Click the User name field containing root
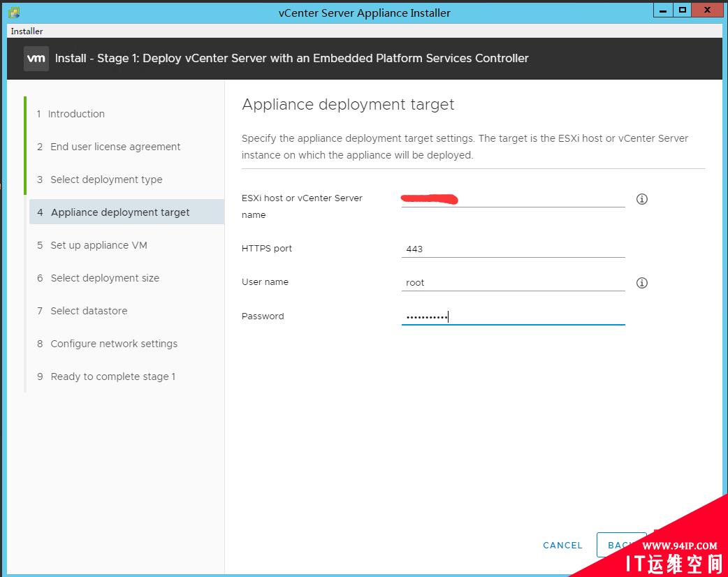The image size is (728, 577). 513,283
